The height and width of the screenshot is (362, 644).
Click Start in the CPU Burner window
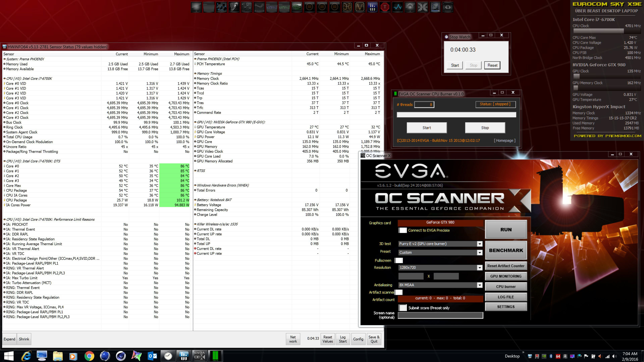[x=427, y=128]
